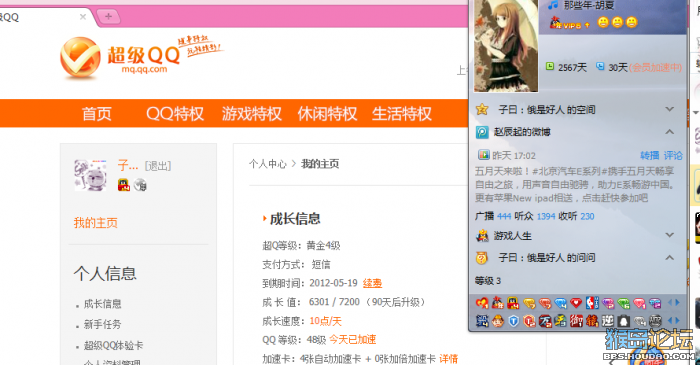
Task: Click the cartoon boy face badge in the bottom row
Action: [x=498, y=321]
